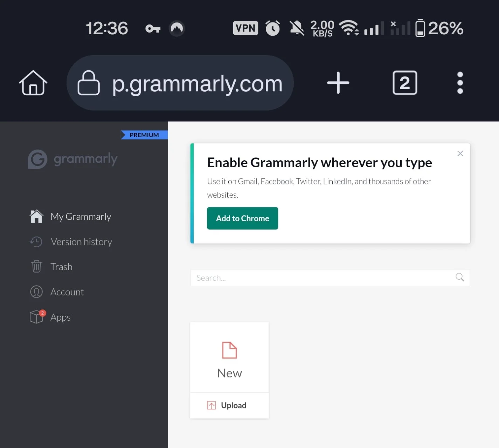Click the PREMIUM badge ribbon

(x=144, y=135)
